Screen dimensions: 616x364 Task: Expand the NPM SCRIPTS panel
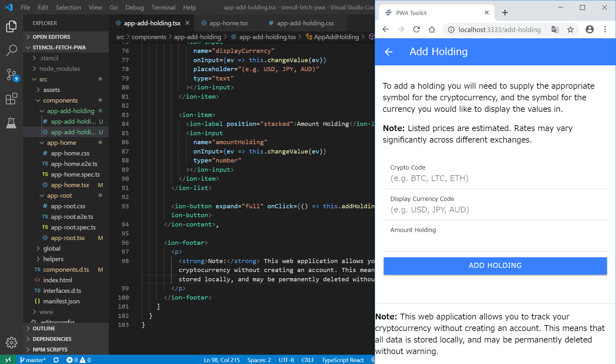pyautogui.click(x=66, y=350)
